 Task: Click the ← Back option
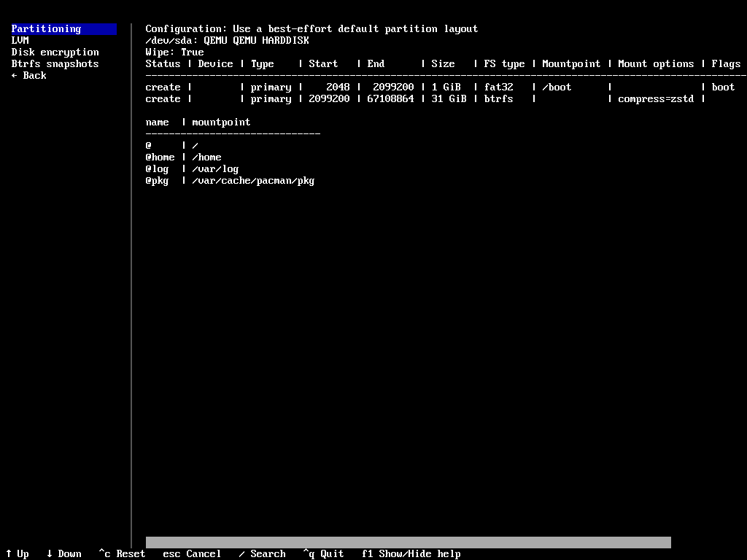28,75
